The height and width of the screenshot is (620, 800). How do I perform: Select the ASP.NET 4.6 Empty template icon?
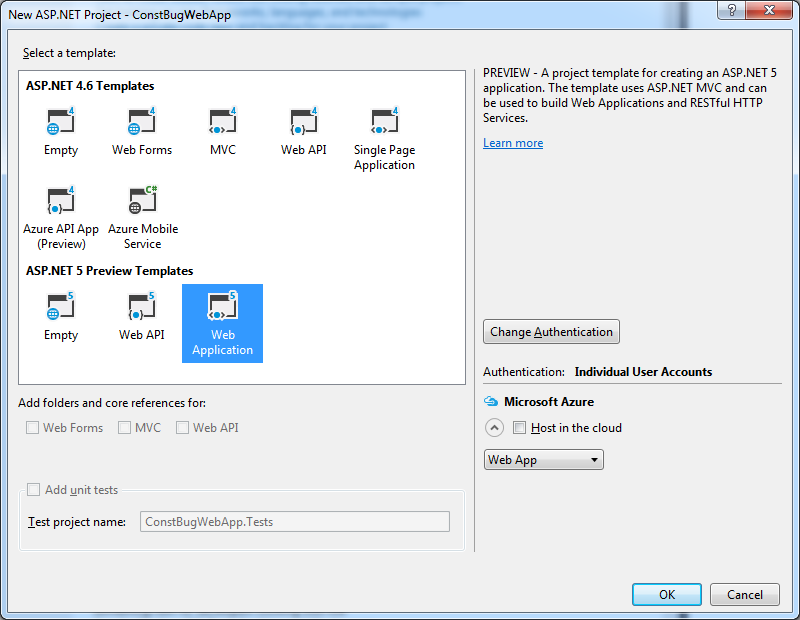[x=61, y=121]
